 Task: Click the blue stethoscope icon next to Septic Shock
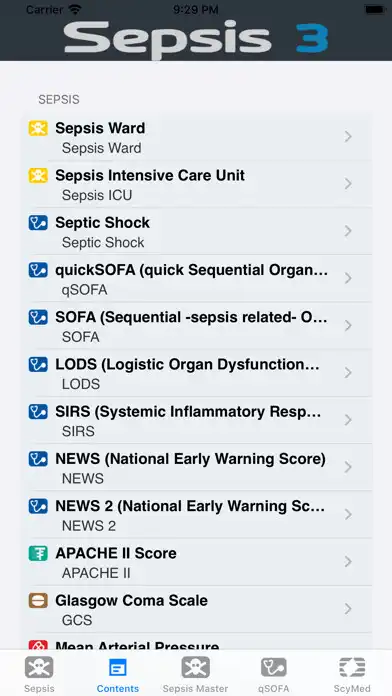tap(38, 222)
